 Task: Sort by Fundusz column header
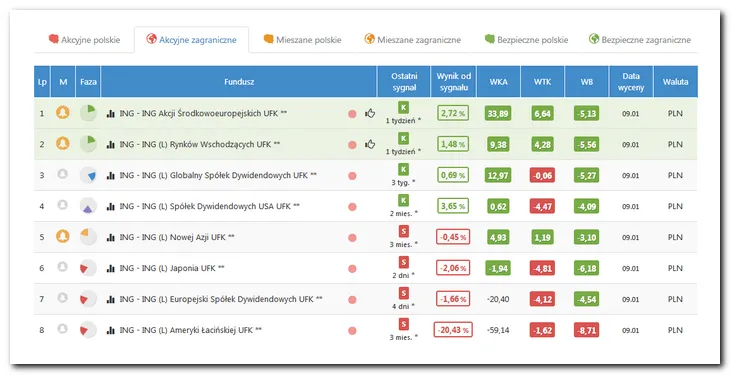[239, 82]
